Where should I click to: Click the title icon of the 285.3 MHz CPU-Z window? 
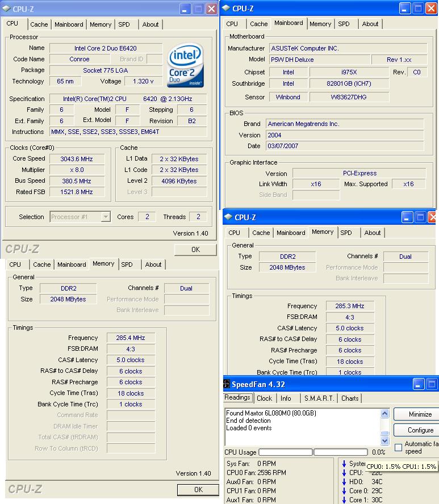click(x=228, y=217)
